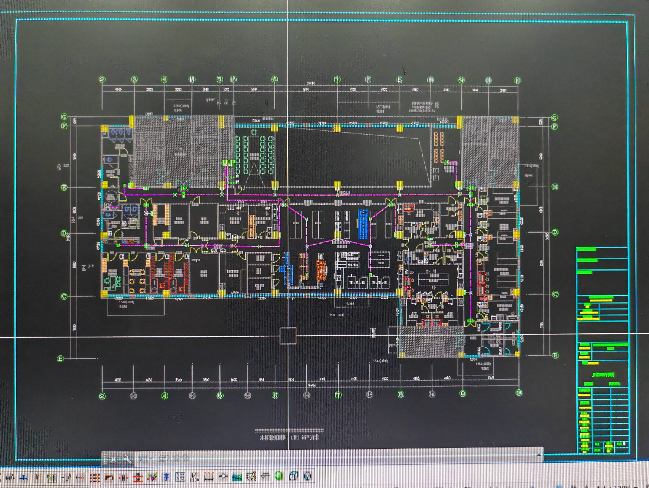Select the hatched area at top-right of plan
Viewport: 649px width, 488px height.
(x=490, y=150)
